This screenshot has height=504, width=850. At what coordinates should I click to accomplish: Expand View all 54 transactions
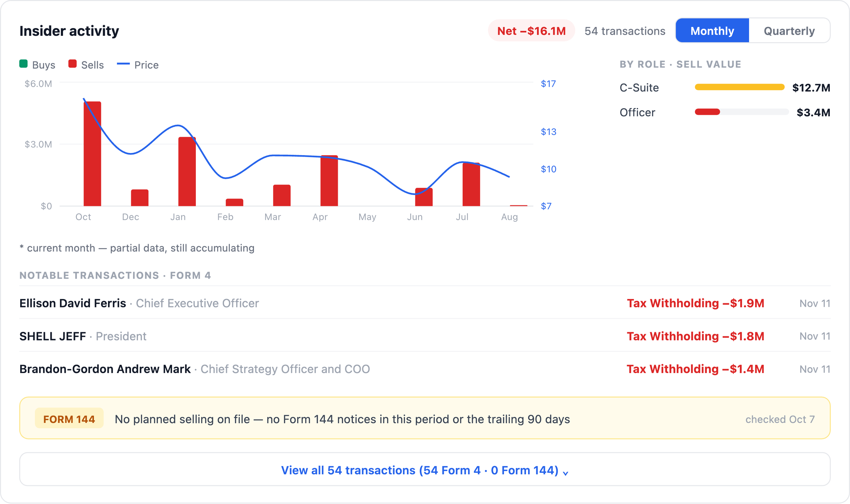point(425,469)
